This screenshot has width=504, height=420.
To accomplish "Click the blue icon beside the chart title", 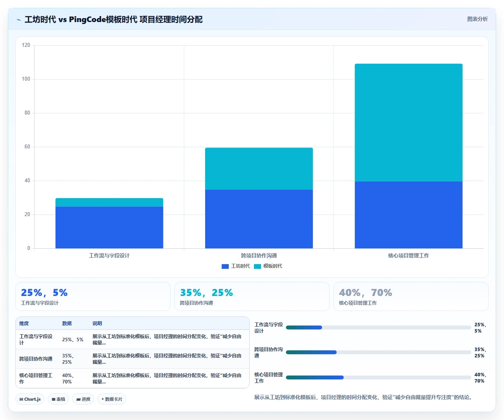I will tap(19, 20).
